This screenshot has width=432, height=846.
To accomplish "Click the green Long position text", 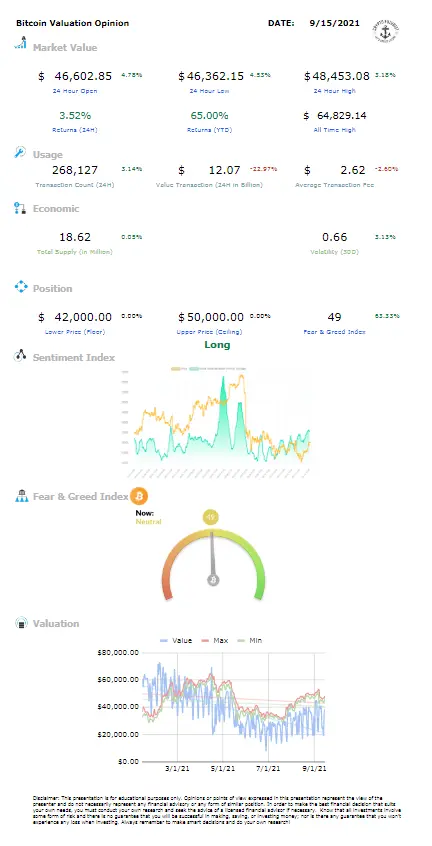I will point(217,344).
